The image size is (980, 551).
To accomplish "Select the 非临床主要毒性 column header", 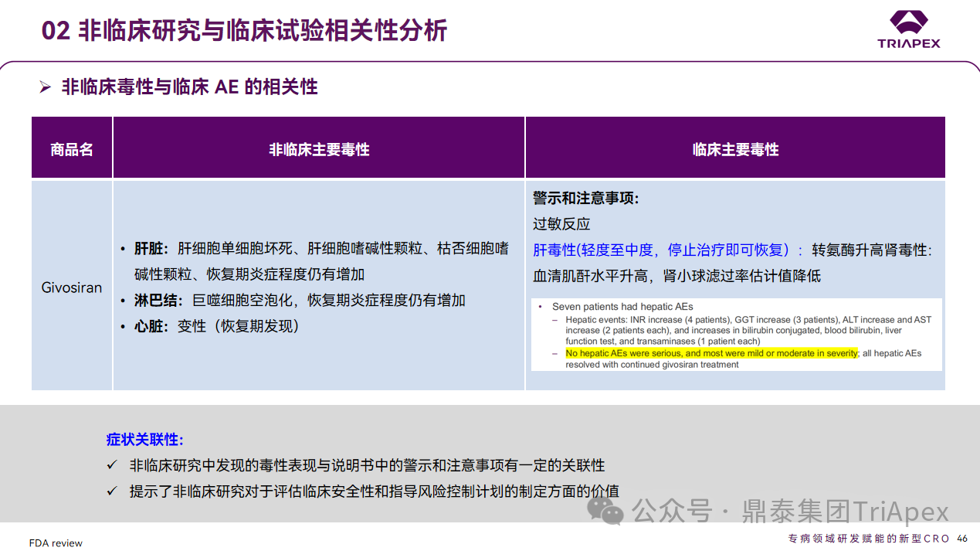I will (x=318, y=149).
